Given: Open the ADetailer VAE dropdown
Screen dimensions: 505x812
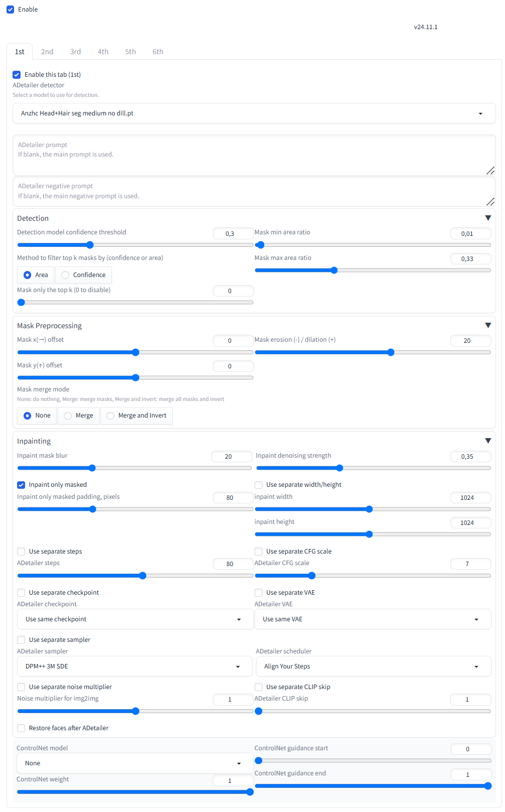Looking at the screenshot, I should [373, 619].
